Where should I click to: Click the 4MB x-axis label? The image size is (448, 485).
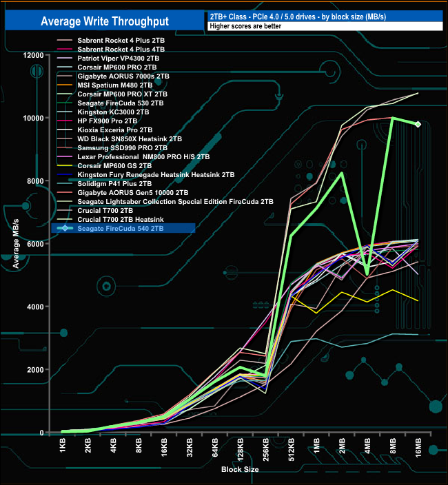tap(367, 446)
